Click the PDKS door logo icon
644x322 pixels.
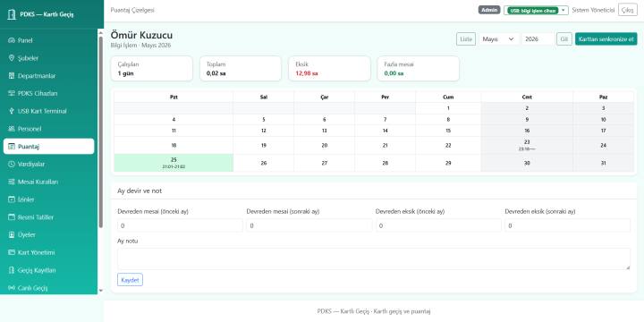click(12, 14)
